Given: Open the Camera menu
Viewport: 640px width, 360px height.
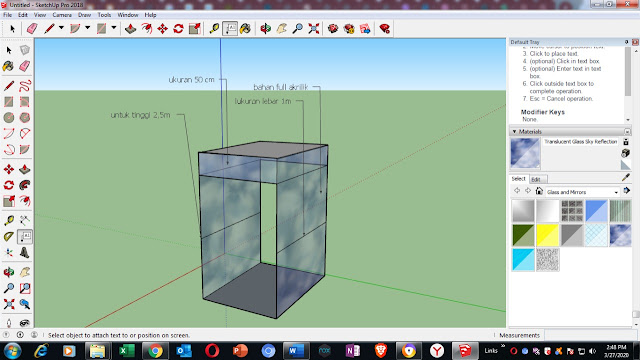Looking at the screenshot, I should [x=62, y=15].
